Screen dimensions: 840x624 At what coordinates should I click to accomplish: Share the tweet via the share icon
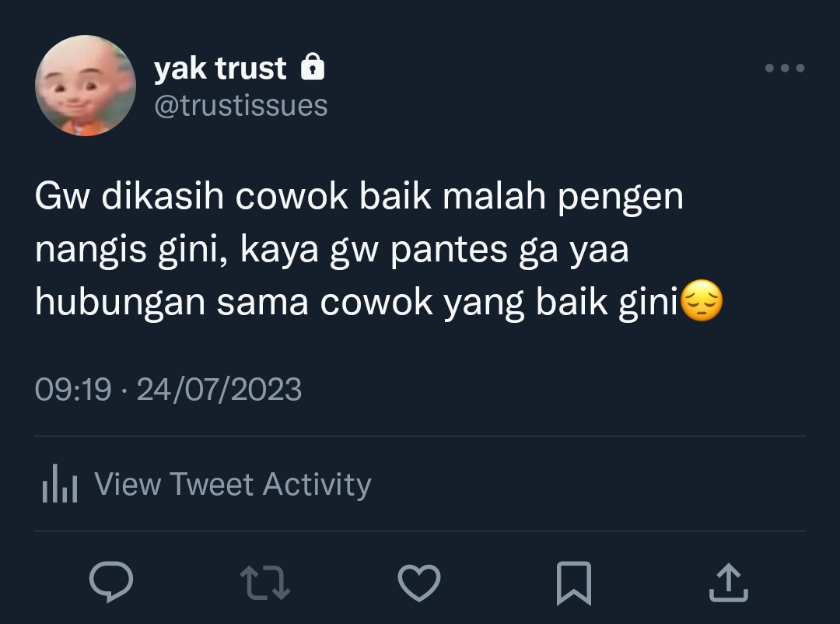pos(729,583)
